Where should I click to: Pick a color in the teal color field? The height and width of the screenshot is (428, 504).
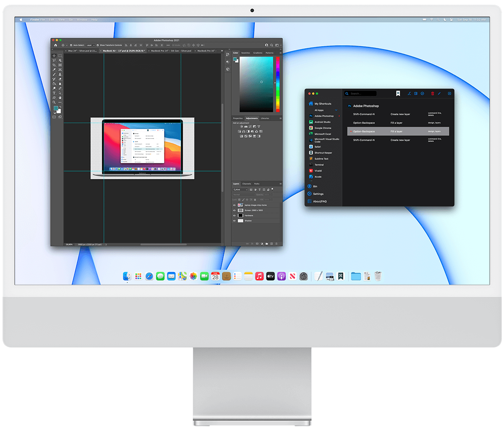click(256, 84)
